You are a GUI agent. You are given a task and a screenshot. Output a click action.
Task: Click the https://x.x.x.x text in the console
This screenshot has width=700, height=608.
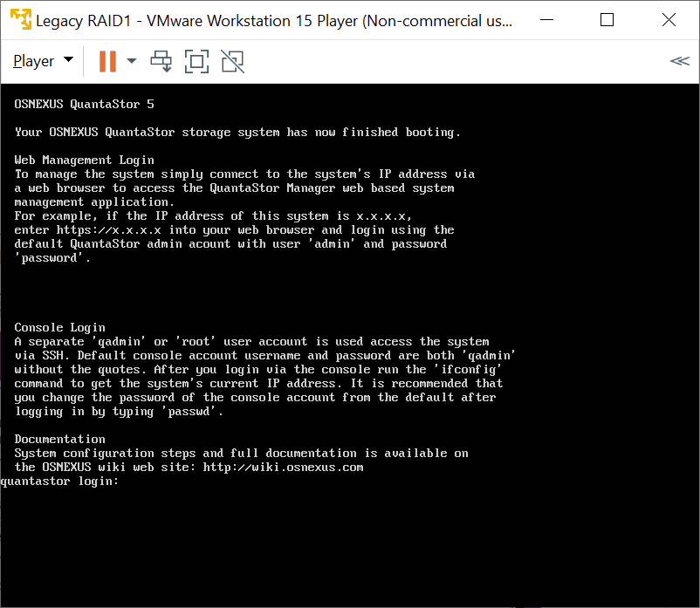[108, 229]
